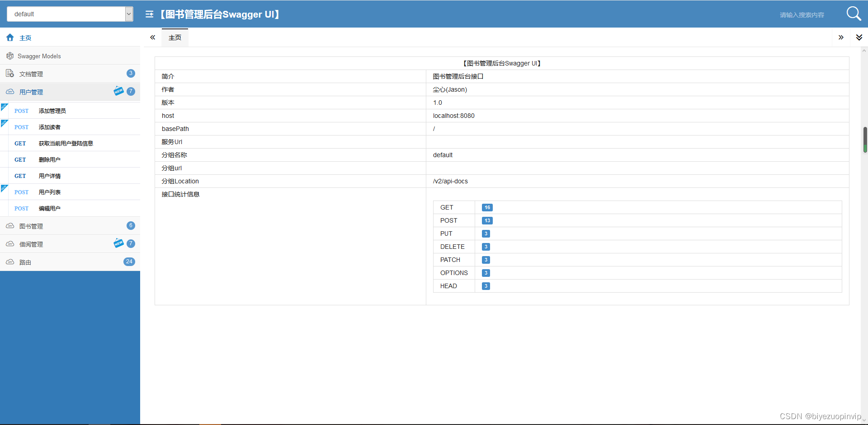This screenshot has width=868, height=425.
Task: Open POST 编辑用户 API
Action: point(70,208)
